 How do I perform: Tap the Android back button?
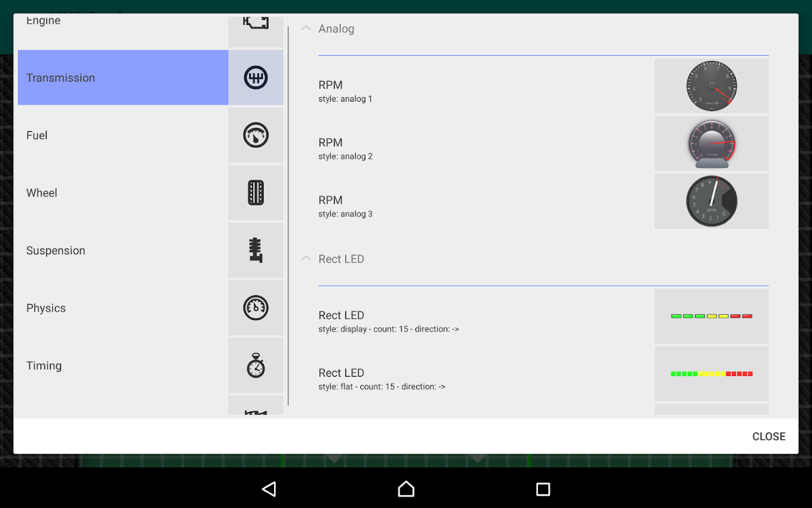[x=270, y=489]
